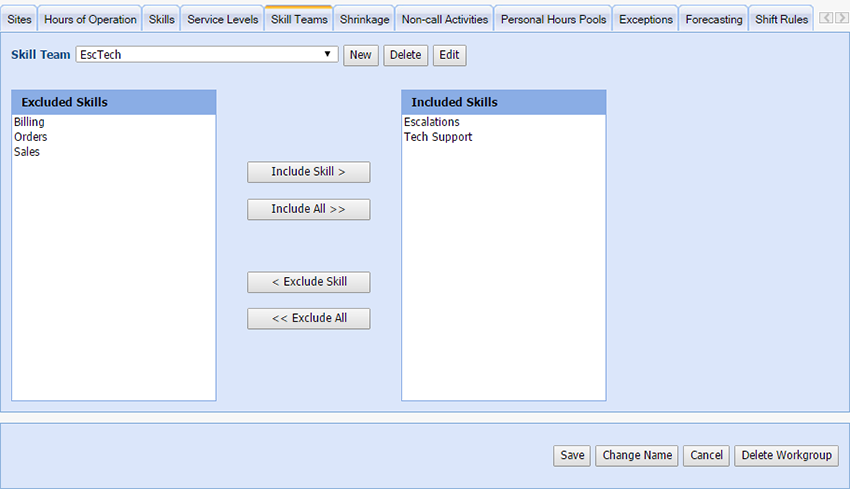Select Billing in Excluded Skills list
850x489 pixels.
(29, 122)
